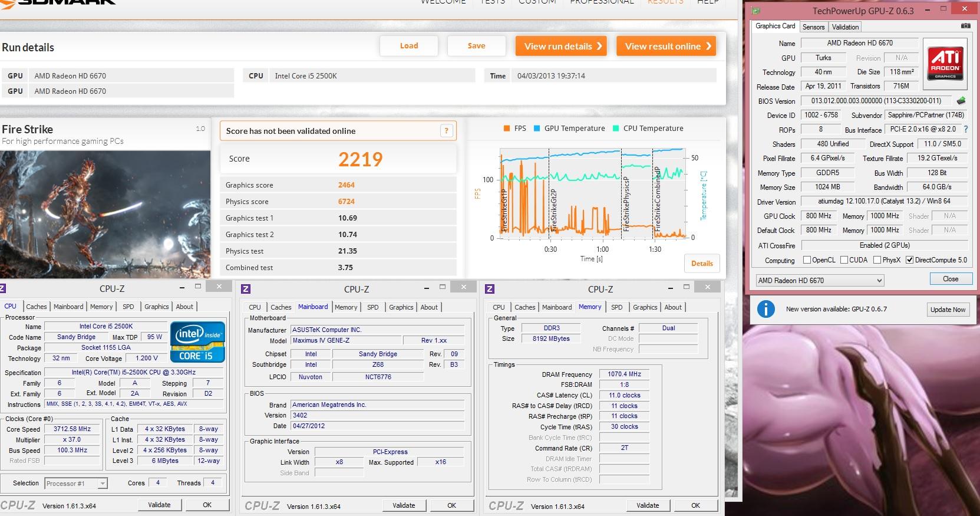Toggle the OpenCL checkbox

coord(807,260)
